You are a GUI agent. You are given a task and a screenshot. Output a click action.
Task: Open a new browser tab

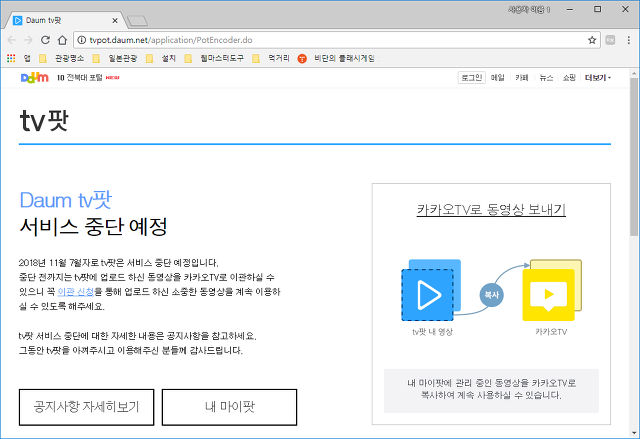pos(137,21)
